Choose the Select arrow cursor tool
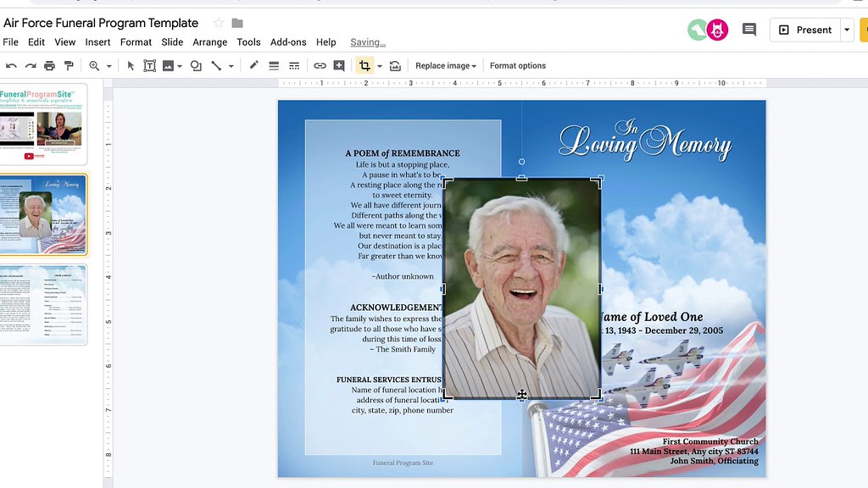The image size is (868, 488). [x=131, y=66]
